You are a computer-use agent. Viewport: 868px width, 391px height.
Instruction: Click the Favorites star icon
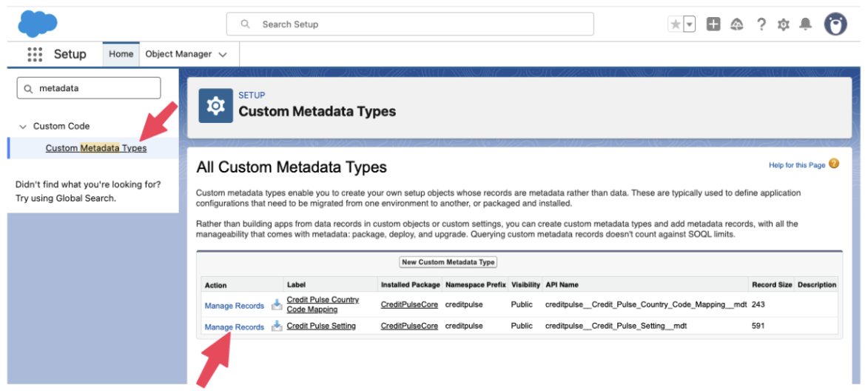pyautogui.click(x=676, y=24)
